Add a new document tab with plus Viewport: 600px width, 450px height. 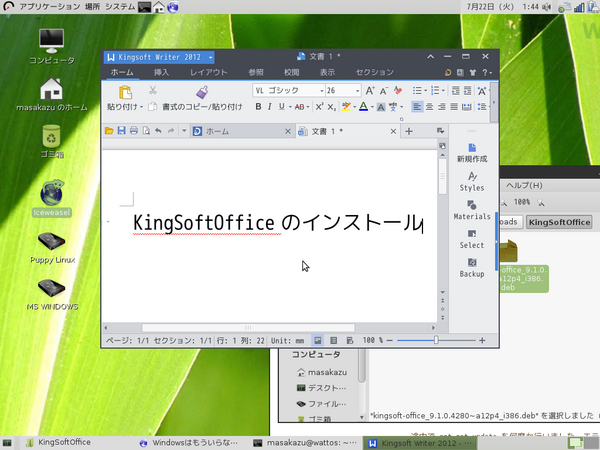(x=409, y=131)
